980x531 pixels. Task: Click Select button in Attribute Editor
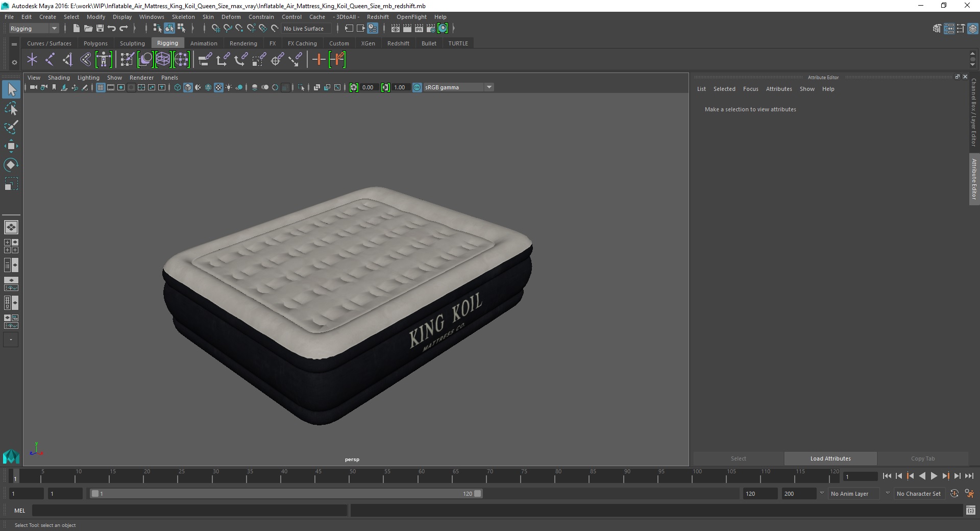[x=738, y=458]
